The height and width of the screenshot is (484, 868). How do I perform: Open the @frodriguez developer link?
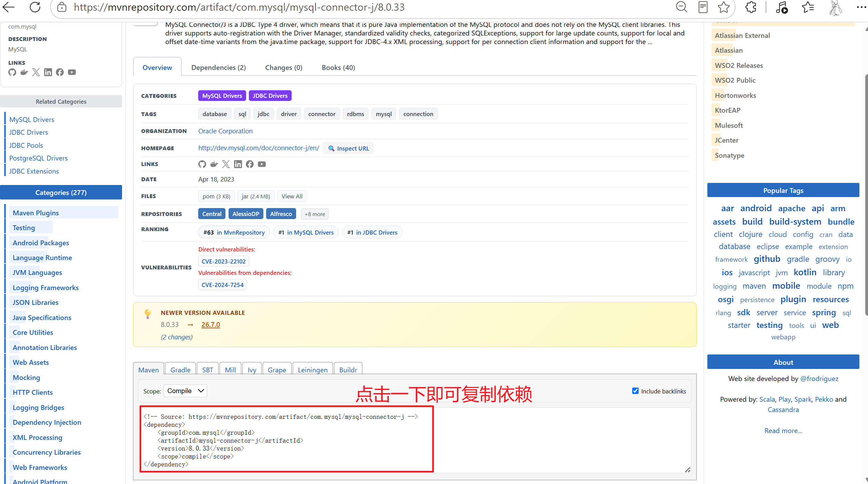[819, 378]
